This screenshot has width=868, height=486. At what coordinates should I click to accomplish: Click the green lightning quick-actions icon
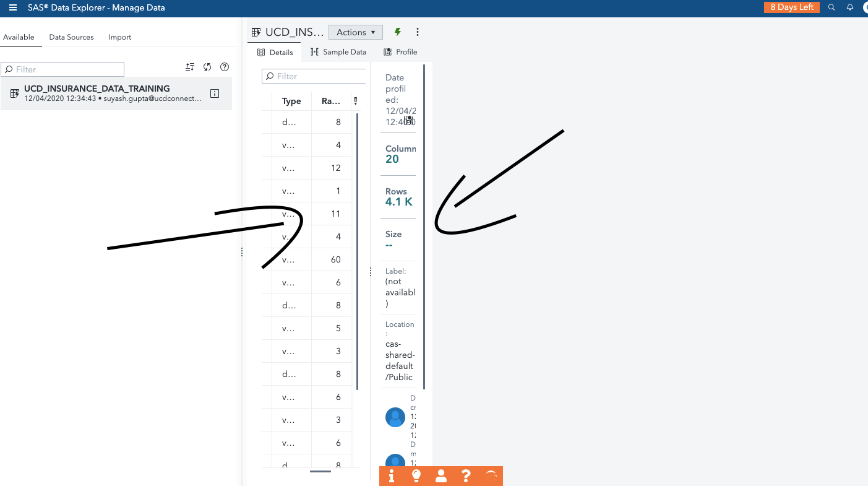click(x=397, y=32)
